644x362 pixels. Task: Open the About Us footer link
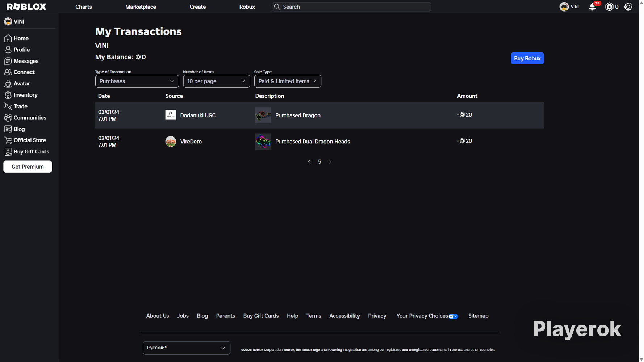158,316
